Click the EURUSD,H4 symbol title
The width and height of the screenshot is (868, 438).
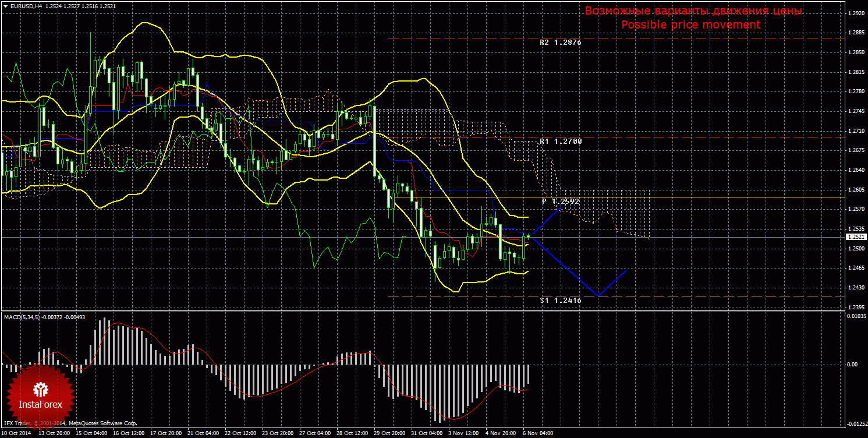(26, 6)
